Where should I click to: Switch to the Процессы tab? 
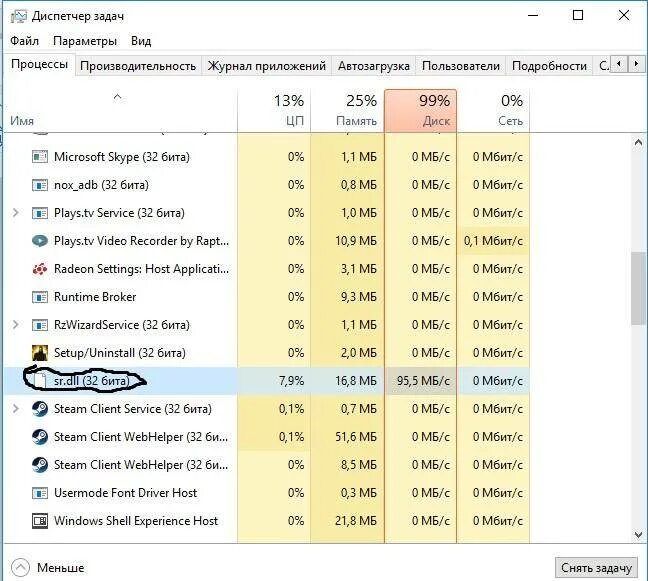[x=39, y=64]
